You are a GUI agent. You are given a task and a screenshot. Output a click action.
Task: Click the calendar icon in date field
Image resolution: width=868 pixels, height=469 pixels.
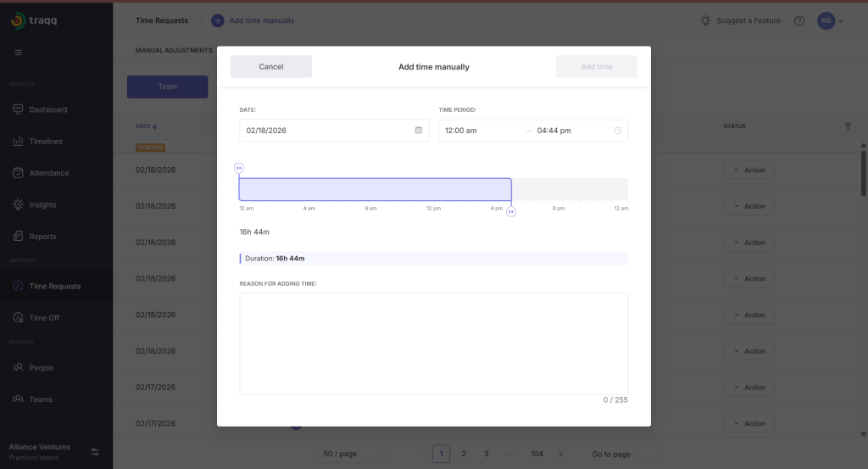pyautogui.click(x=418, y=131)
